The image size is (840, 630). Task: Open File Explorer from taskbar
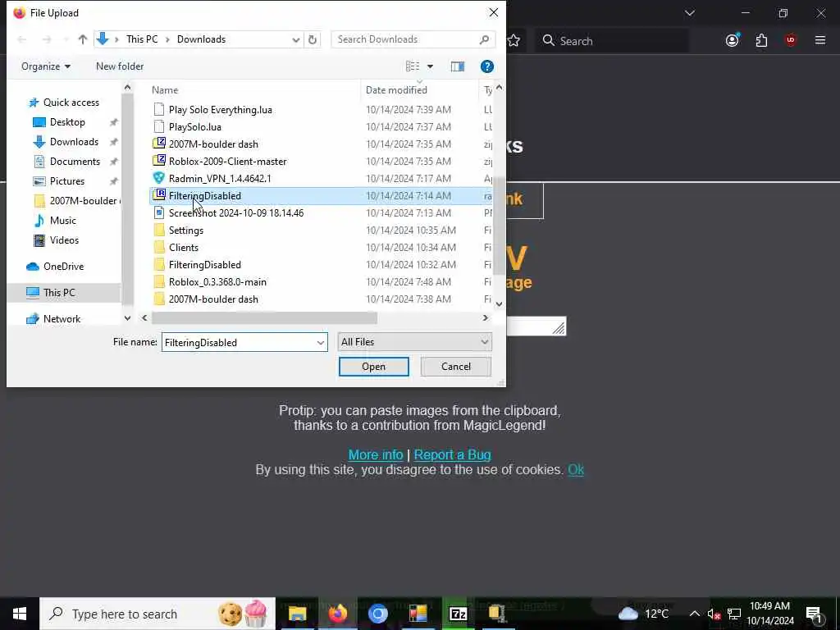point(297,614)
